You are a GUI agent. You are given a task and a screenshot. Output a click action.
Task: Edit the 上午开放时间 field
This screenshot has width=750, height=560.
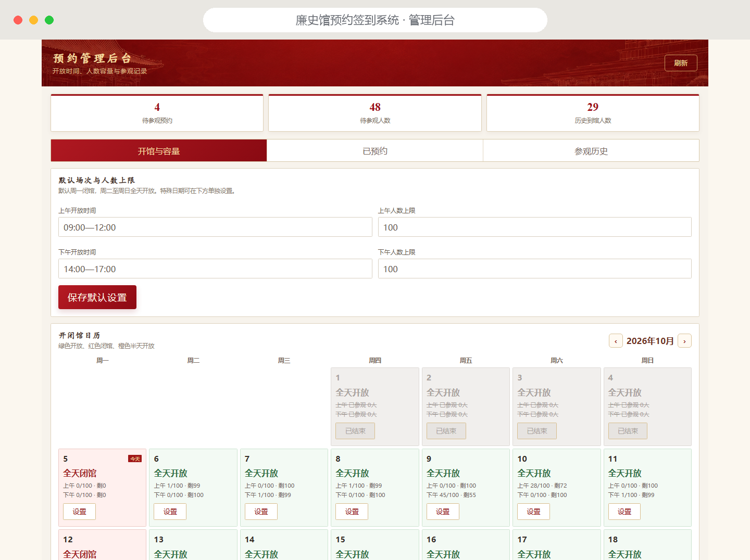click(x=215, y=227)
